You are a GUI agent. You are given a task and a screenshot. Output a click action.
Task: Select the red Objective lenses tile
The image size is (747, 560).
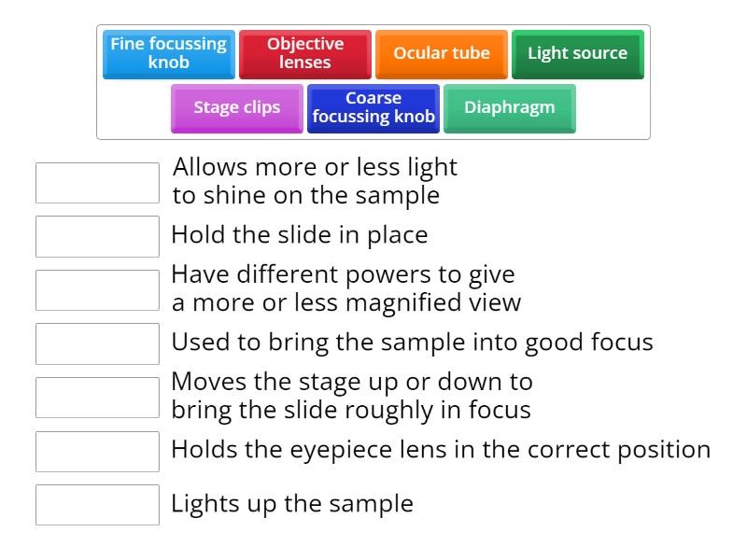pyautogui.click(x=304, y=54)
